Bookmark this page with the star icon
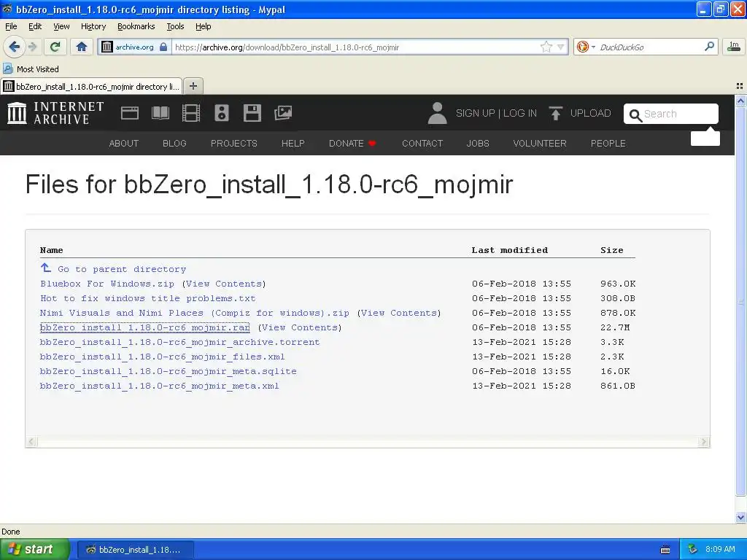Screen dimensions: 747x560 (x=546, y=47)
